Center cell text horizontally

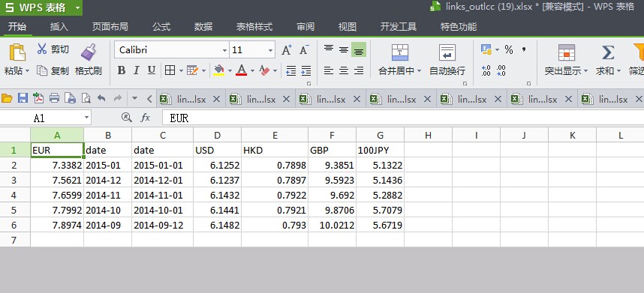pos(344,70)
